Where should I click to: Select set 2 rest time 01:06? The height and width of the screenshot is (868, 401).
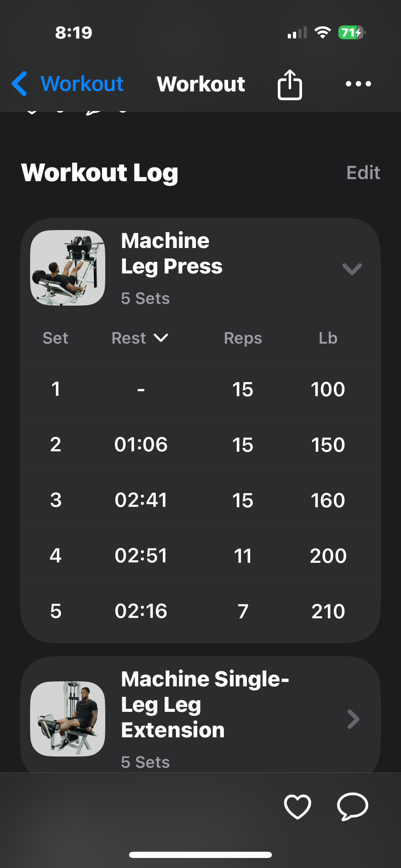141,445
